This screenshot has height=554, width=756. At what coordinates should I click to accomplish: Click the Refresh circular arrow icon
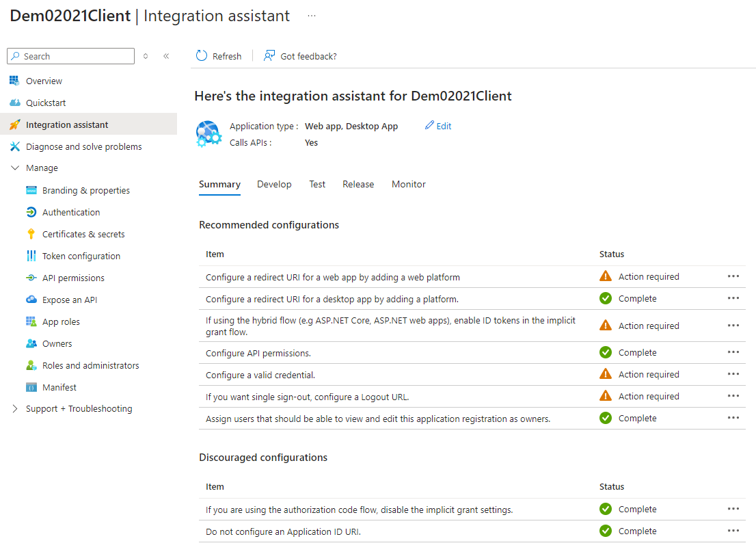[202, 56]
